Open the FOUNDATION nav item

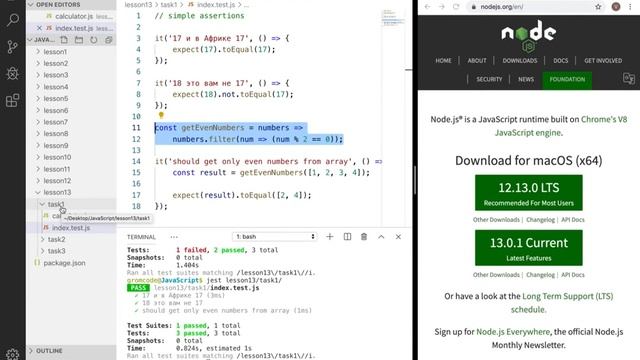[567, 80]
